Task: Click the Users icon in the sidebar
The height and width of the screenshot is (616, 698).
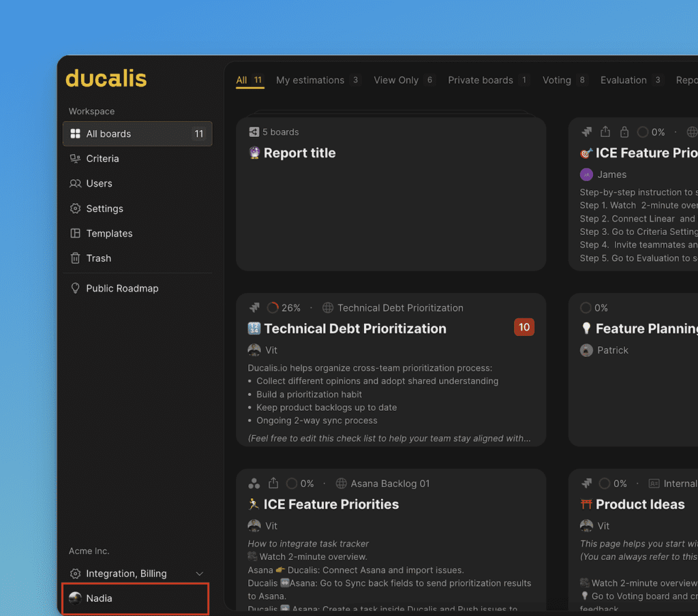Action: pyautogui.click(x=76, y=184)
